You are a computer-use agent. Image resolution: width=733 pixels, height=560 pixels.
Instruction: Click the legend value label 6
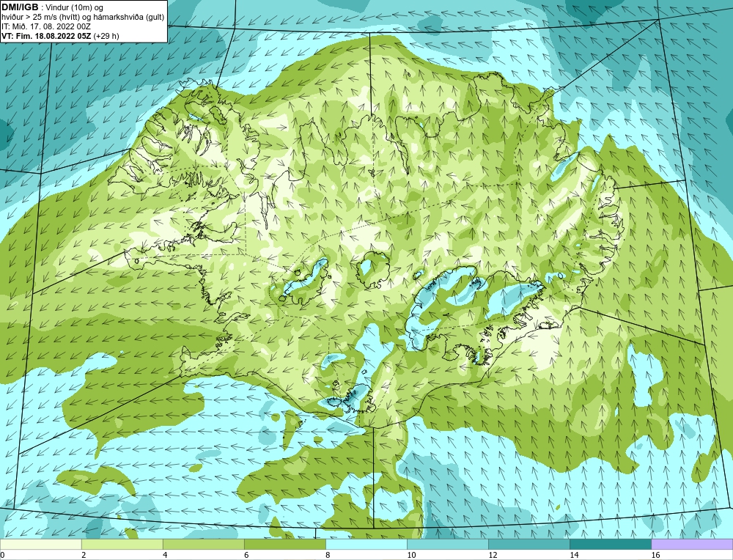pyautogui.click(x=246, y=555)
